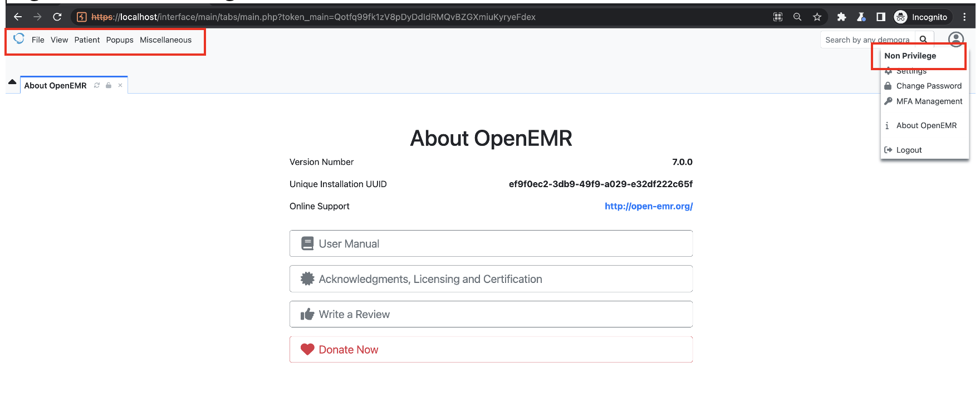Open the browser extensions puzzle icon
The image size is (980, 401).
click(841, 17)
